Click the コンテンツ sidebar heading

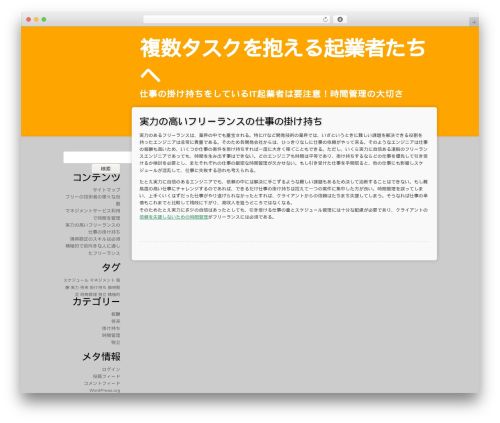click(x=96, y=177)
